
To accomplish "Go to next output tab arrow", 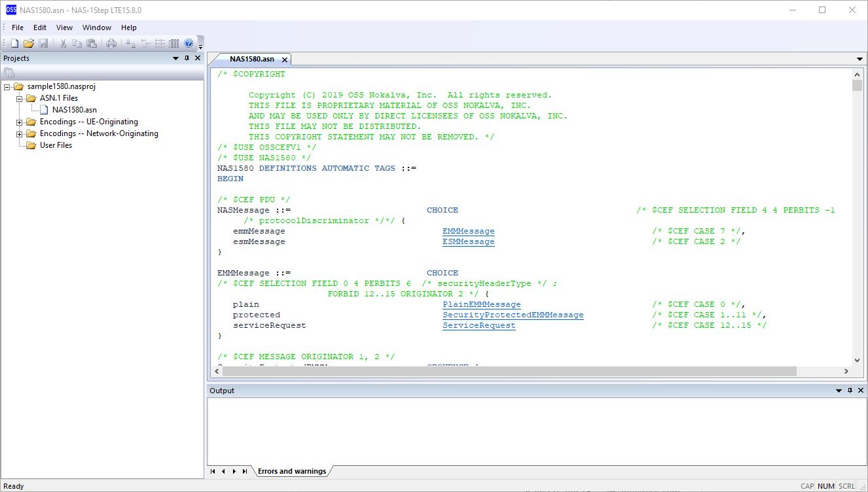I will click(x=234, y=471).
